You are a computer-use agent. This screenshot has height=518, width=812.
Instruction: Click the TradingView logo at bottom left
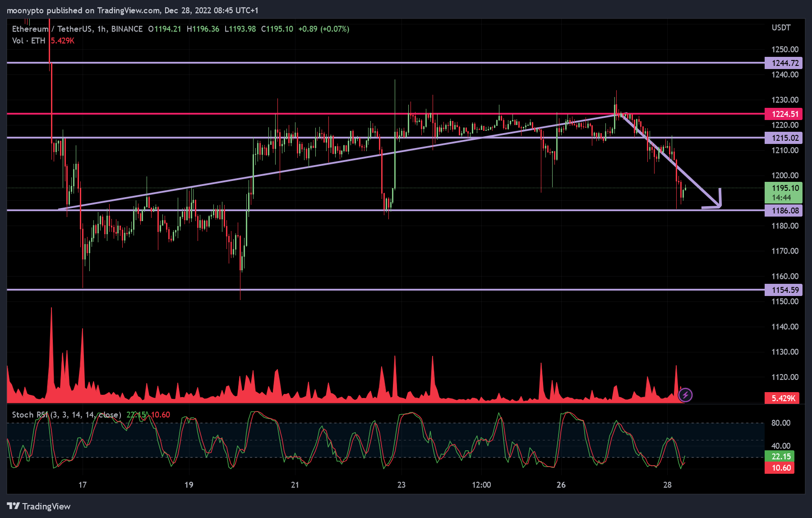tap(39, 506)
